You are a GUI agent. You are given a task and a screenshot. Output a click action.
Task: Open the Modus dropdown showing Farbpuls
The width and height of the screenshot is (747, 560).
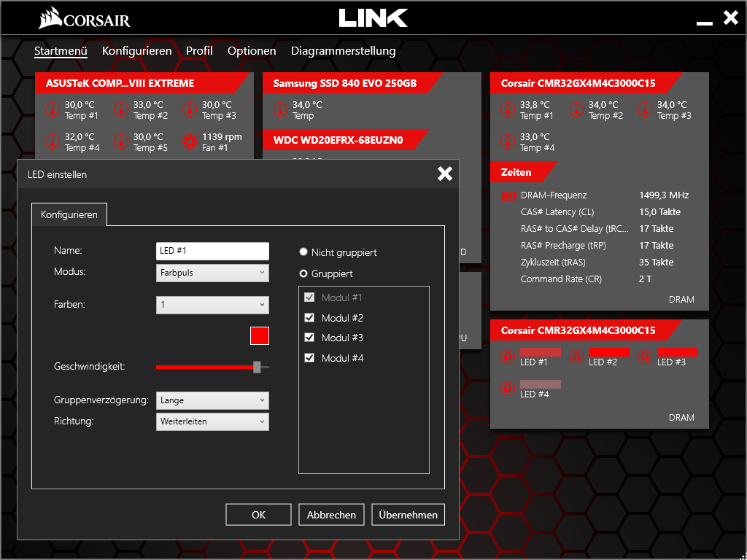coord(212,273)
